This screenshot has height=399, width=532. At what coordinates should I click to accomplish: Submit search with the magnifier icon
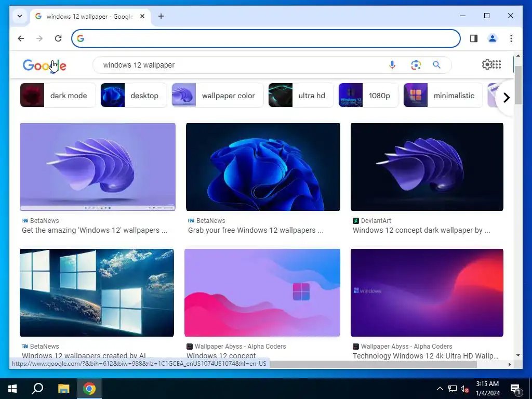[436, 65]
